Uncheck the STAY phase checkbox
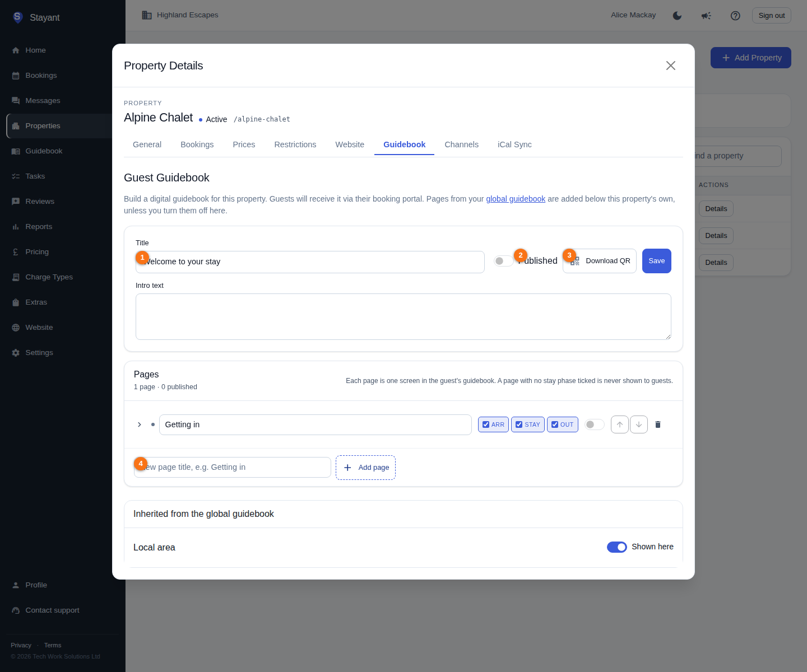Screen dimensions: 807x672 click(519, 424)
